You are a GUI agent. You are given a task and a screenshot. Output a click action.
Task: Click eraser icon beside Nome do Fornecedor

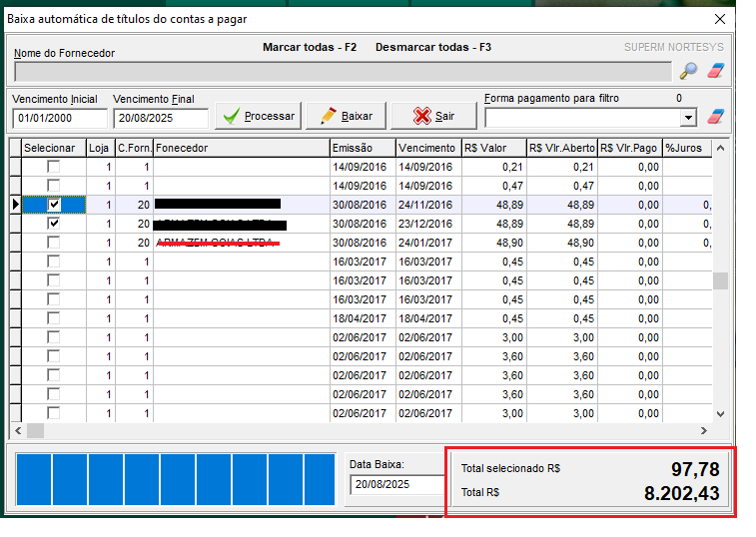pos(715,71)
